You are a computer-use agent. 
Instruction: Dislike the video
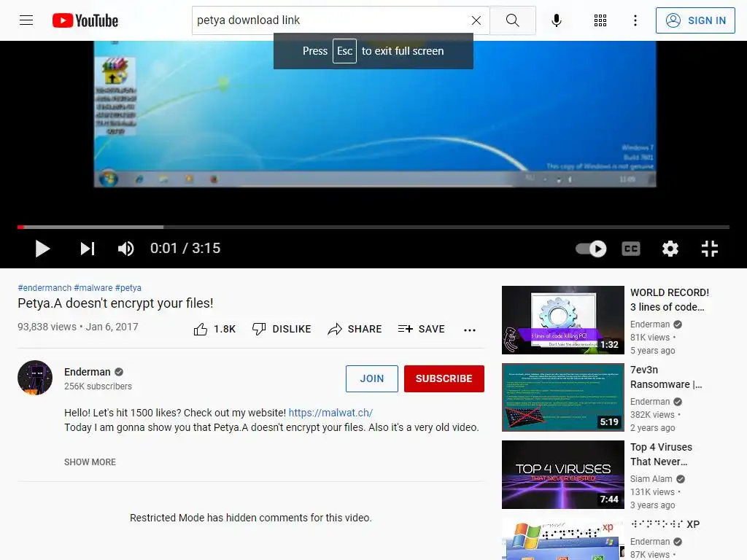(x=282, y=329)
